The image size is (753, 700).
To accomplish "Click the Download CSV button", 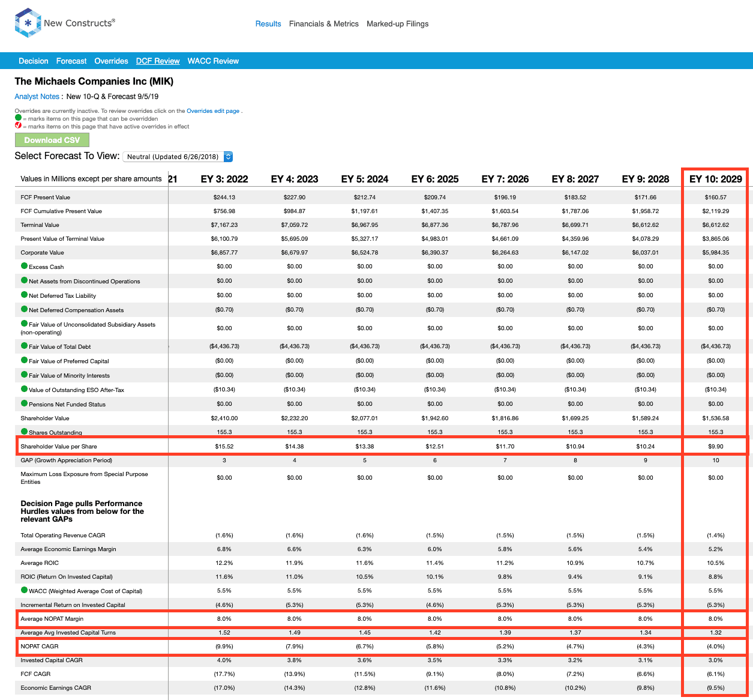I will click(x=52, y=140).
